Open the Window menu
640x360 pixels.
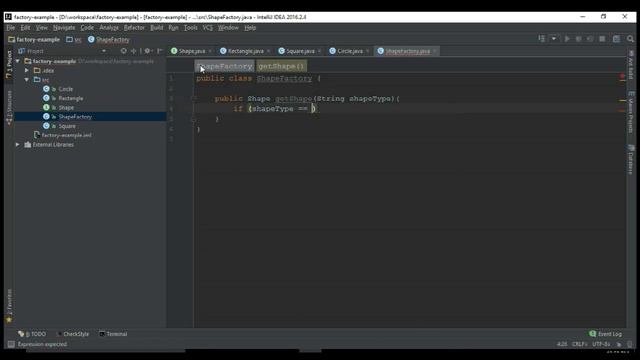(228, 28)
